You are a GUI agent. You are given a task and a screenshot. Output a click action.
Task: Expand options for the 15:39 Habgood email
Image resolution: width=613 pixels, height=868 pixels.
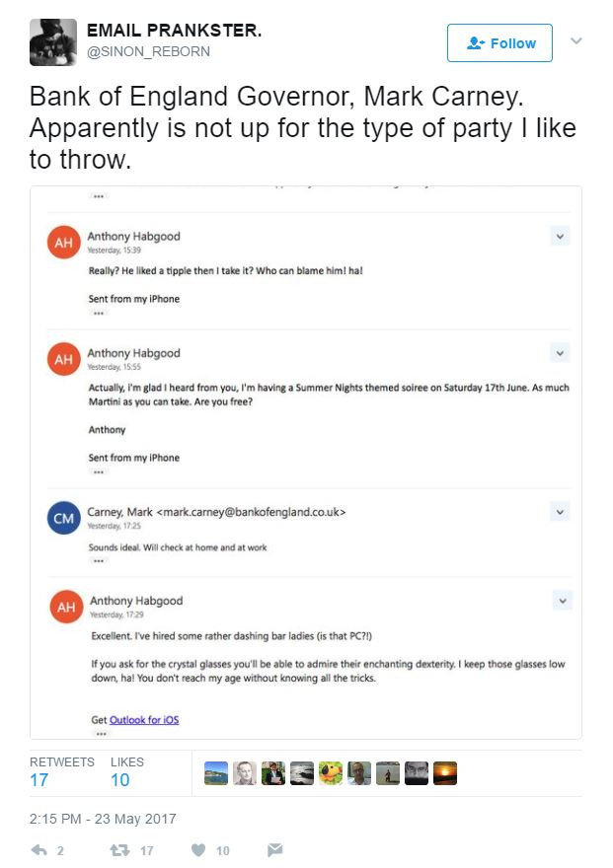[x=560, y=237]
